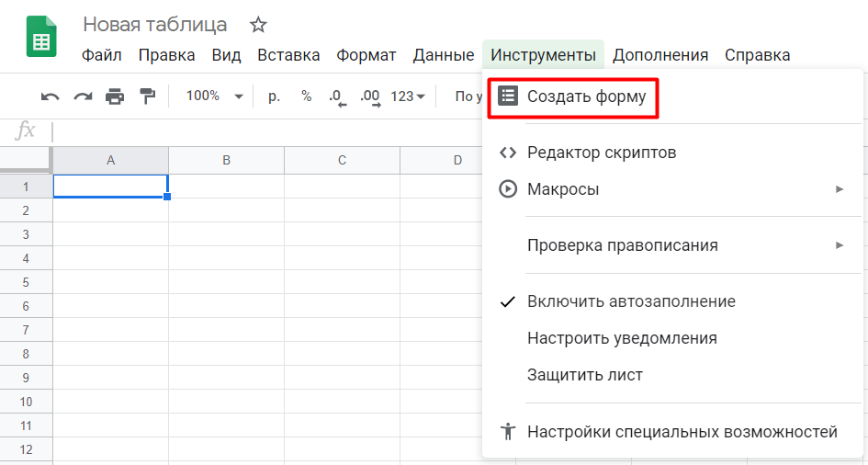Image resolution: width=868 pixels, height=465 pixels.
Task: Select row 10 header
Action: tap(26, 402)
